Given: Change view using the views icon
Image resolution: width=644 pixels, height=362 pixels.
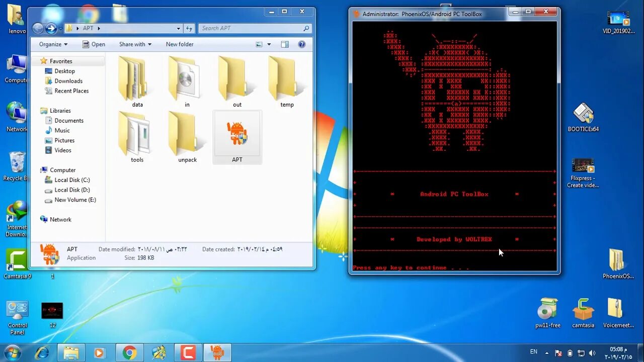Looking at the screenshot, I should coord(259,44).
